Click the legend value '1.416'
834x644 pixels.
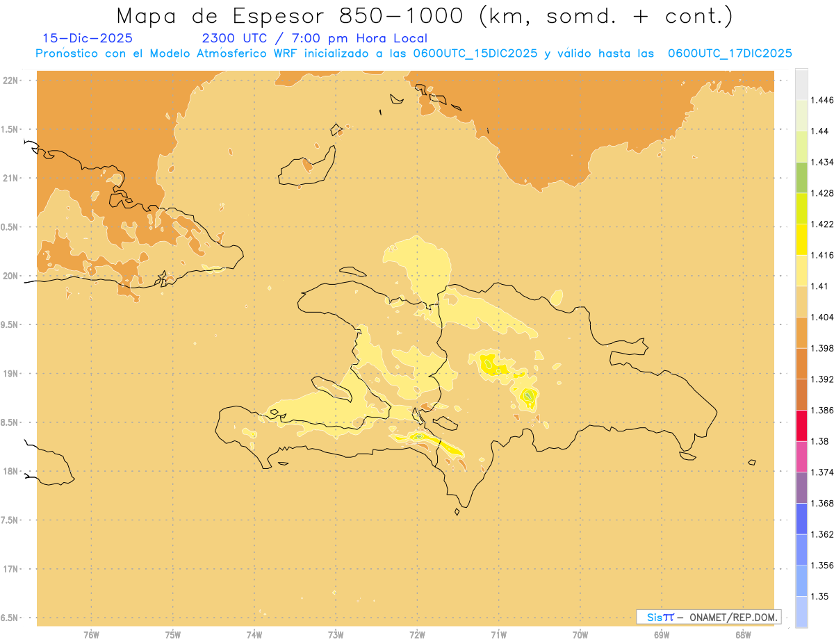[823, 255]
